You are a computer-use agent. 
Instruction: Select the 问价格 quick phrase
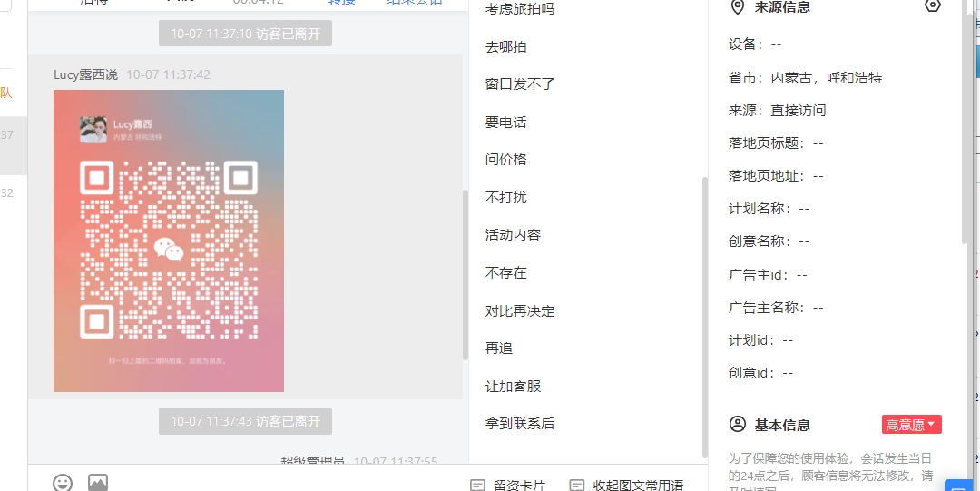pyautogui.click(x=505, y=159)
